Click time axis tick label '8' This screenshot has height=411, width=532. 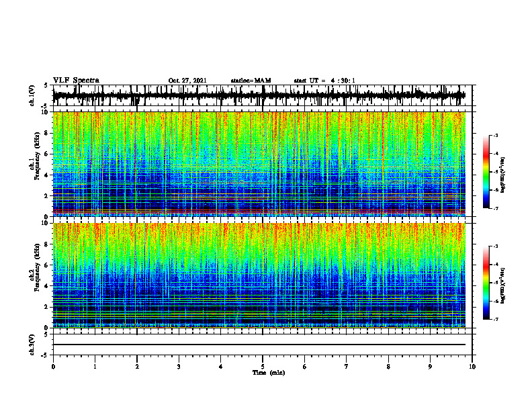pos(388,367)
